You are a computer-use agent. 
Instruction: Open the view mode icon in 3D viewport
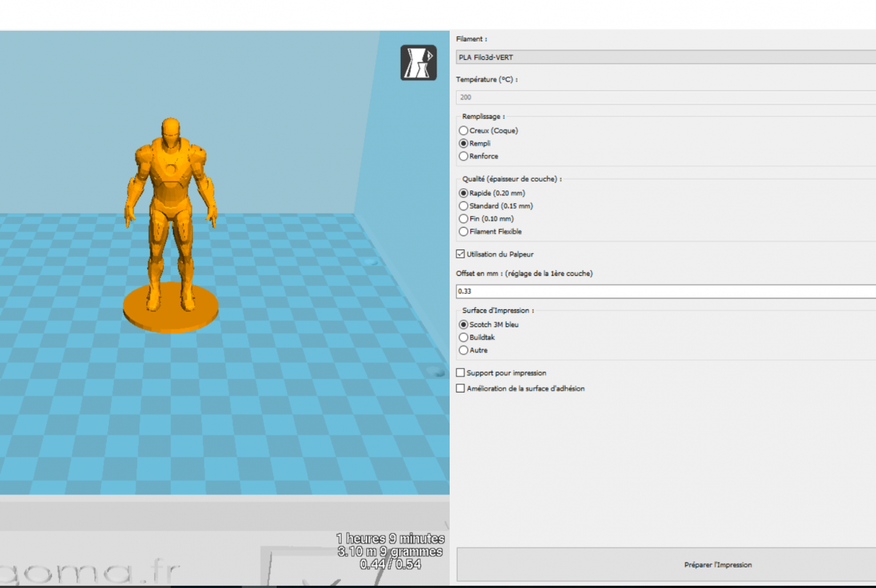tap(418, 63)
